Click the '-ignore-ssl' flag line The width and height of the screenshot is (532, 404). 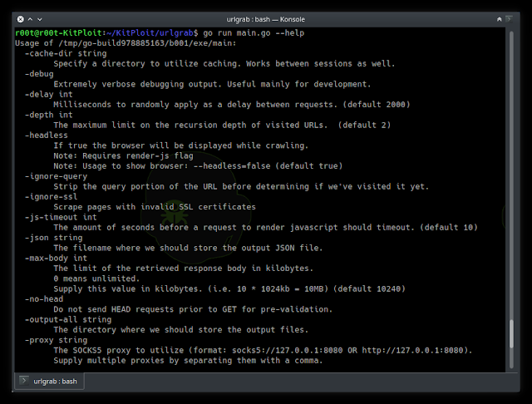(51, 196)
